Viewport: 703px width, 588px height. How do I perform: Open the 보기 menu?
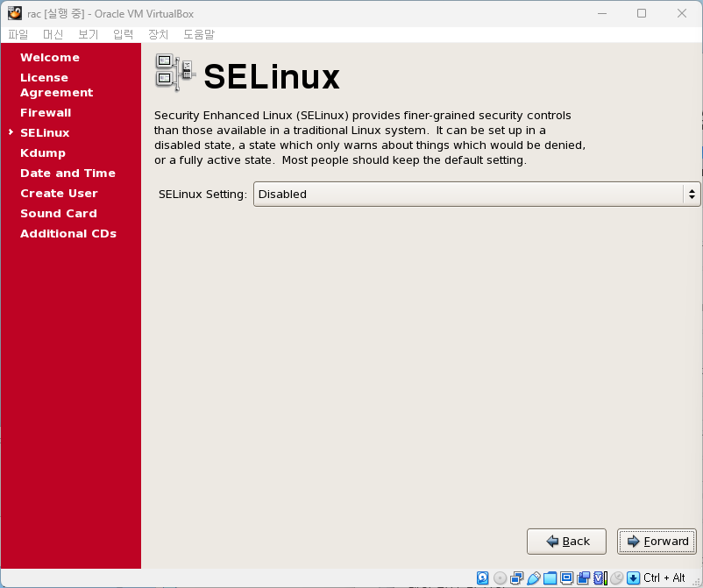click(88, 34)
